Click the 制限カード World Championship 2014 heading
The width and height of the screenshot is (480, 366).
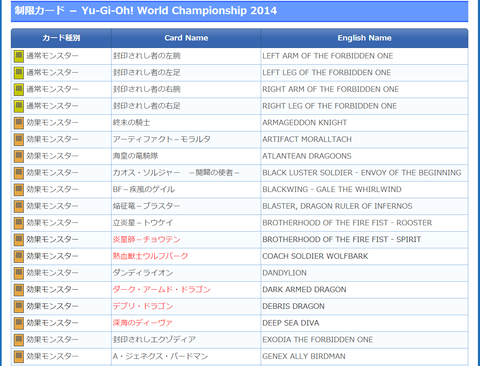[145, 11]
